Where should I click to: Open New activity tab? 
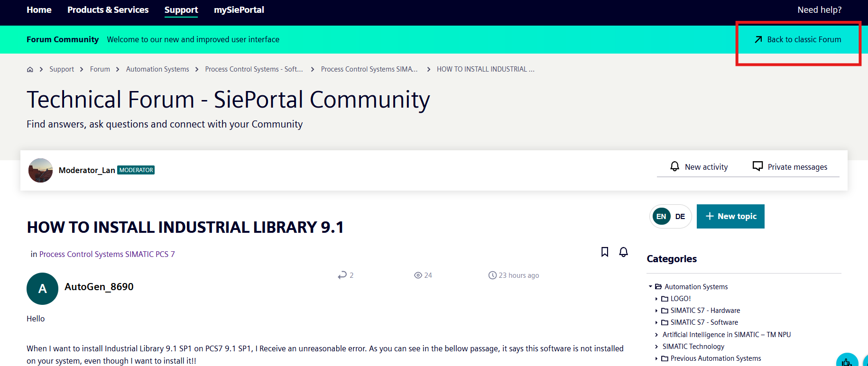click(x=699, y=167)
